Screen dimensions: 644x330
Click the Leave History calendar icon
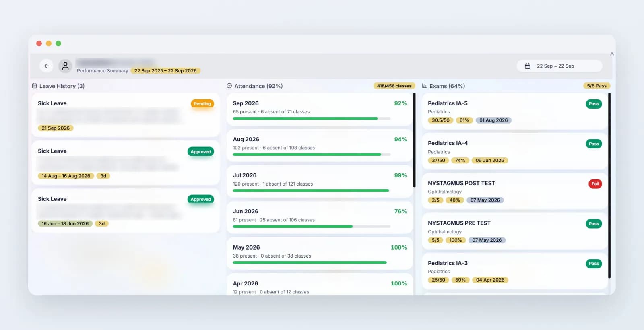[x=35, y=86]
